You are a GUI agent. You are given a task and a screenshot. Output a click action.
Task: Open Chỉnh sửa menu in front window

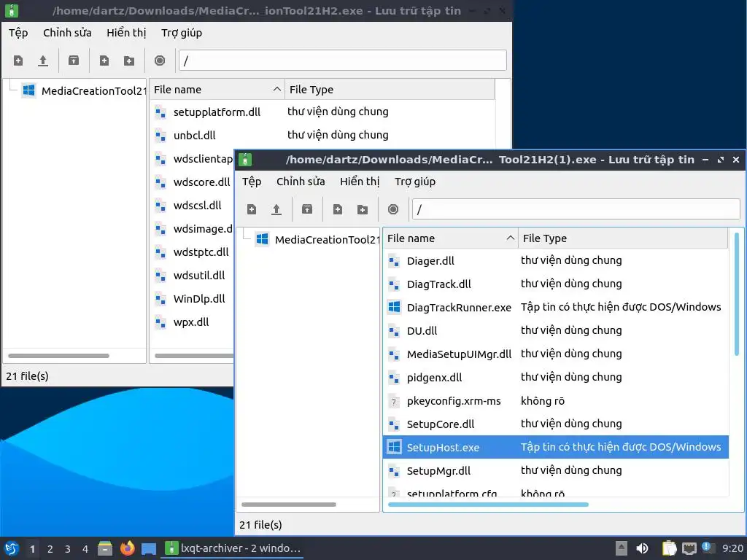301,182
